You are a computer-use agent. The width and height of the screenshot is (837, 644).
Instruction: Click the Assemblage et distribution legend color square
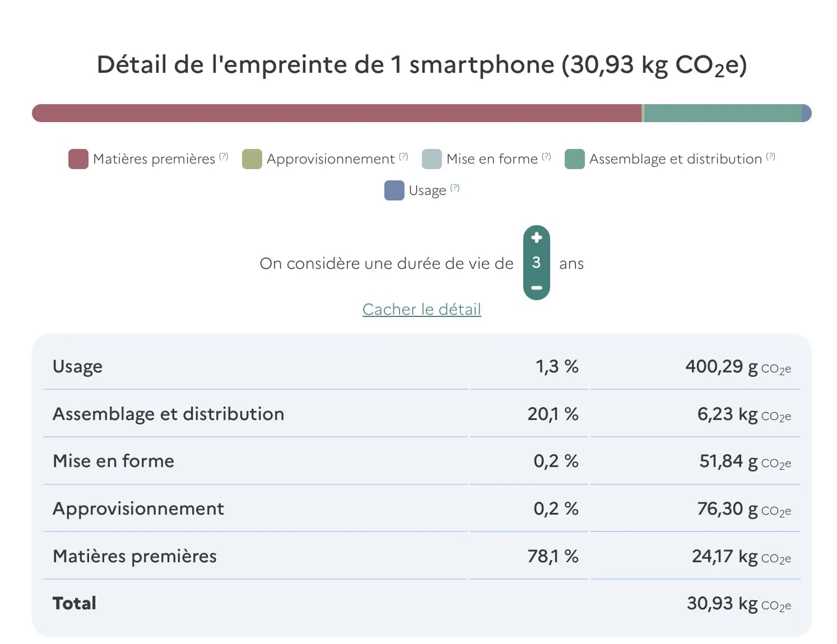(574, 158)
